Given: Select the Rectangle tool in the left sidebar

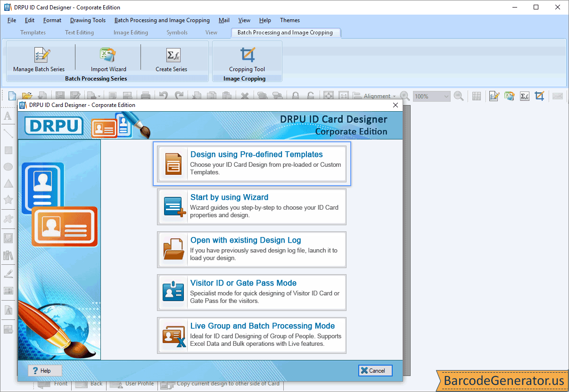Looking at the screenshot, I should coord(8,150).
